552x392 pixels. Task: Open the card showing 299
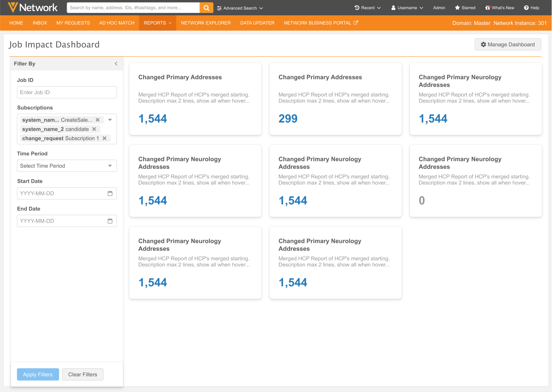point(336,99)
